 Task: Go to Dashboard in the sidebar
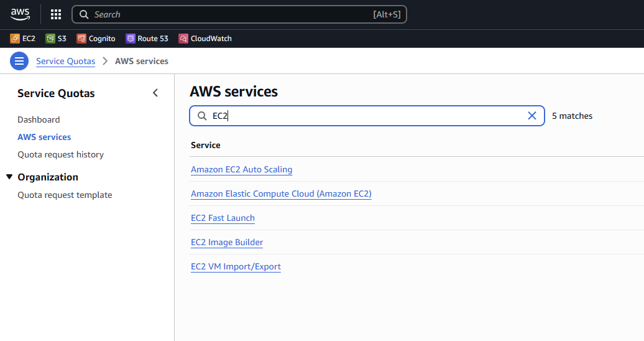pyautogui.click(x=39, y=119)
